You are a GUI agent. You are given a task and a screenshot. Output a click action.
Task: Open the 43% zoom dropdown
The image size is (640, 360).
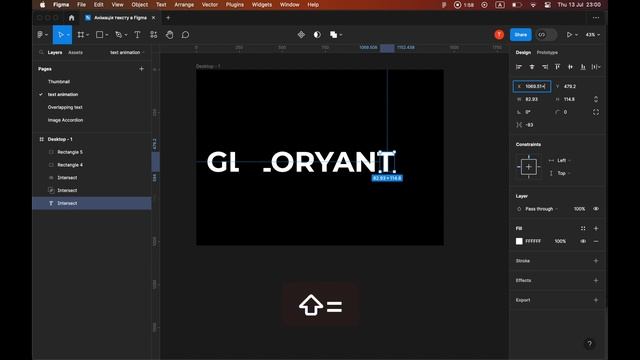point(593,35)
